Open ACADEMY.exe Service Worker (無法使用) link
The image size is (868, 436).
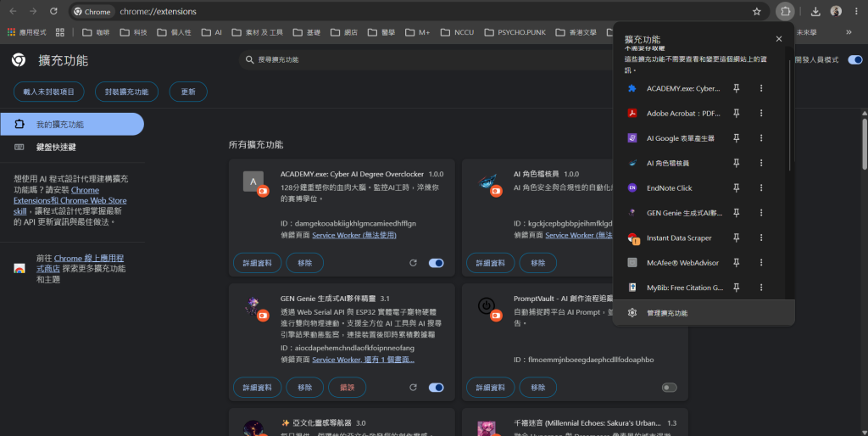pyautogui.click(x=354, y=235)
